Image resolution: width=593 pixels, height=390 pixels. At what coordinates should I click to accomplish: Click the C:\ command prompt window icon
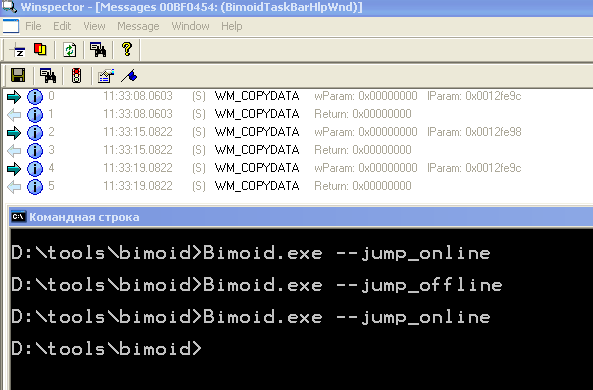[19, 217]
